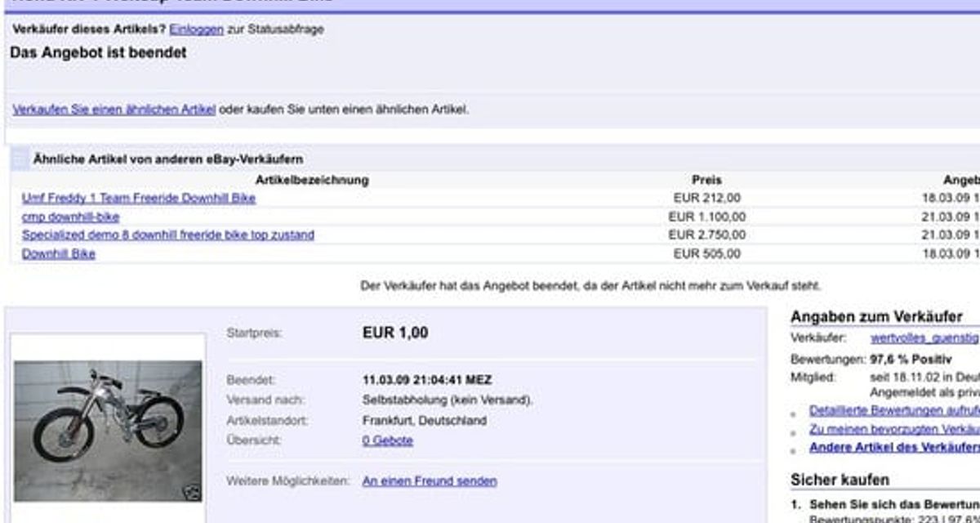Open seller profile wertvolles_guenstig
The width and height of the screenshot is (980, 523).
(x=924, y=337)
